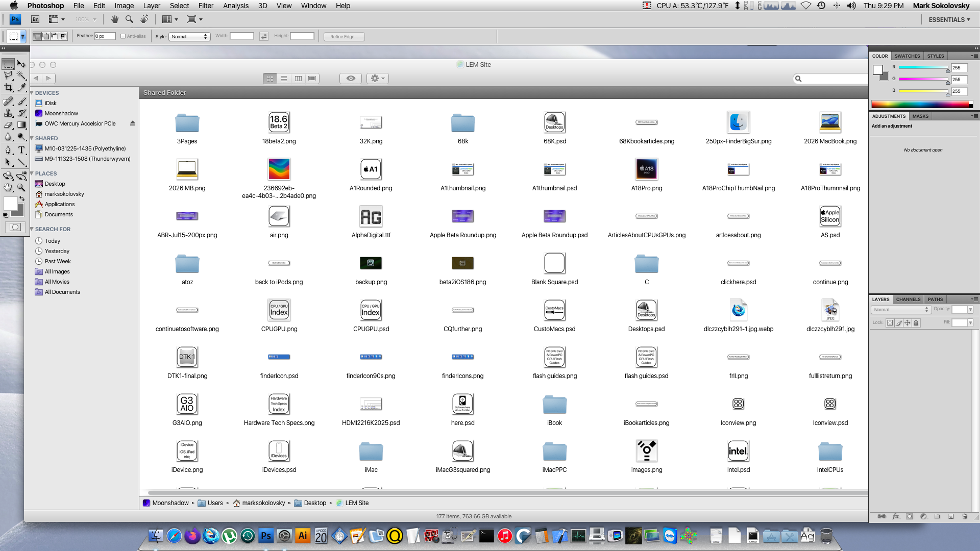The height and width of the screenshot is (551, 980).
Task: Click the color spectrum ramp bar
Action: click(920, 105)
